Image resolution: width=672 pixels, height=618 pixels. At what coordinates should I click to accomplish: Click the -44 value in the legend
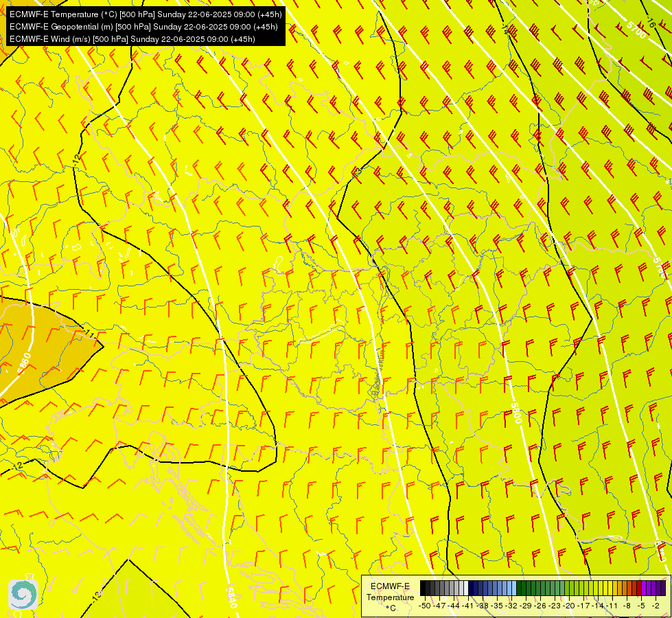click(x=454, y=606)
